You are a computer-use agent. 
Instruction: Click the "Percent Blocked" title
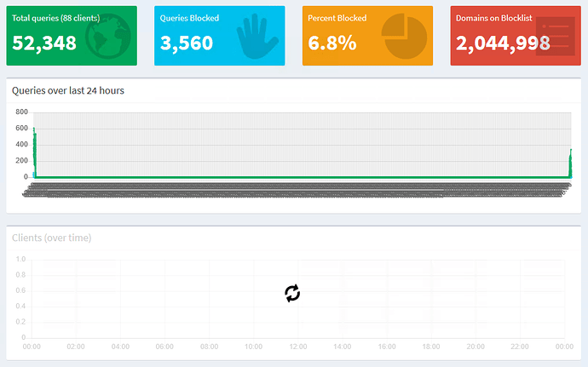click(x=337, y=18)
